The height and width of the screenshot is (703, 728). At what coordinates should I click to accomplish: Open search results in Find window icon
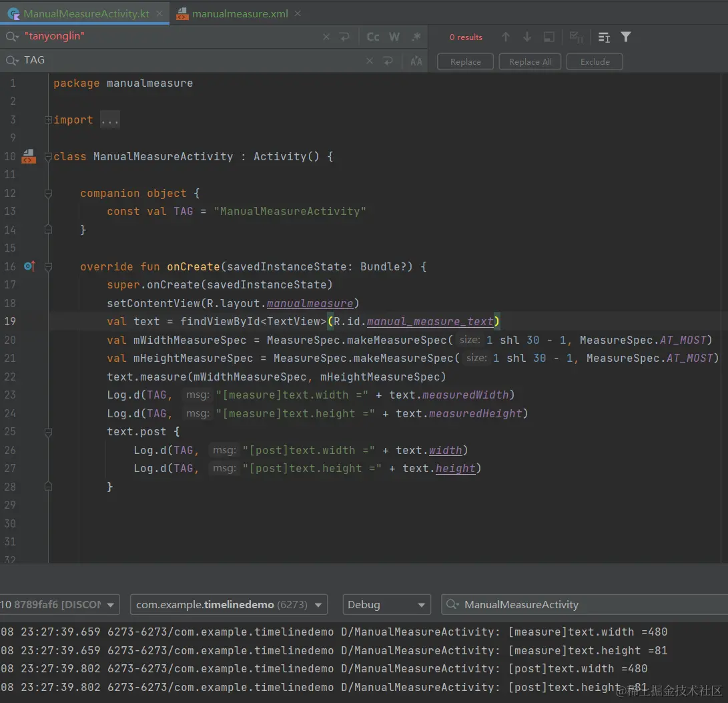click(x=549, y=37)
